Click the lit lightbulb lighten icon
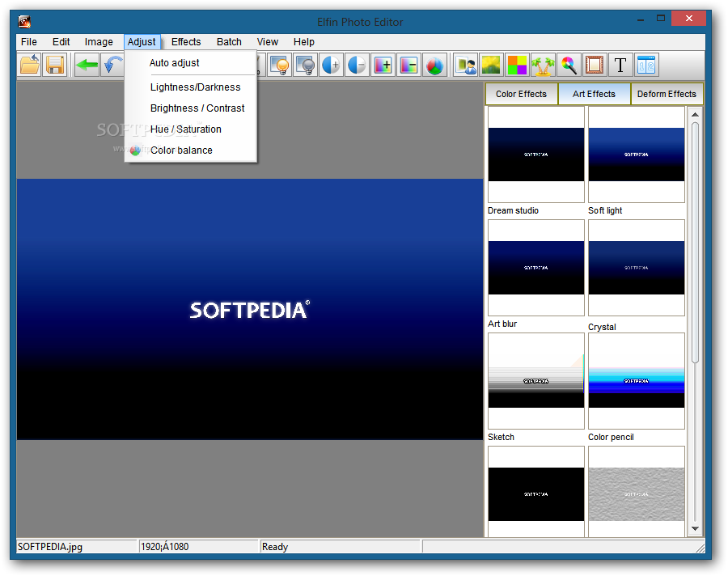 [x=280, y=65]
